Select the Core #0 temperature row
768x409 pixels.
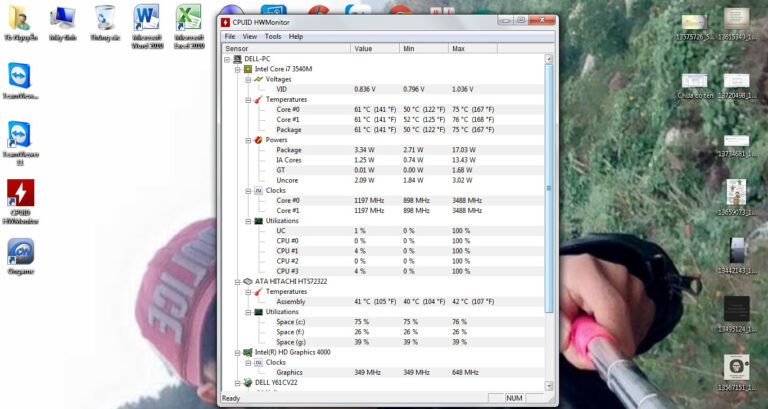(x=383, y=110)
